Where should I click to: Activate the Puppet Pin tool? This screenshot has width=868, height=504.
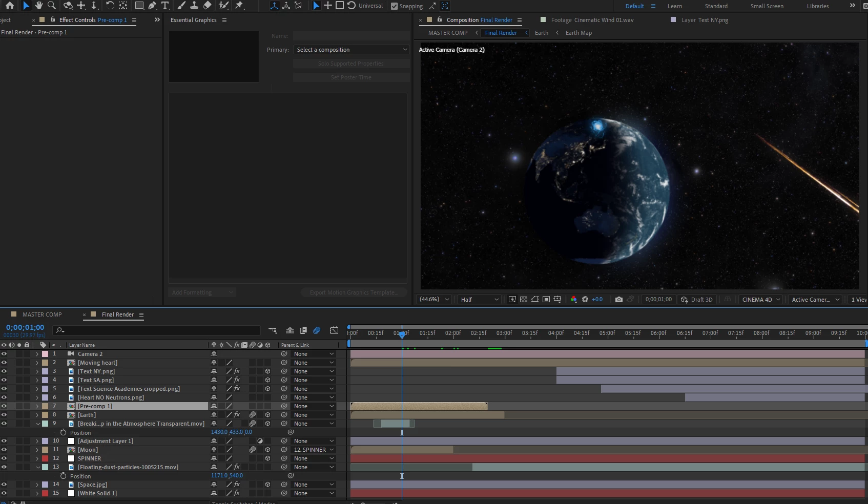pos(239,6)
